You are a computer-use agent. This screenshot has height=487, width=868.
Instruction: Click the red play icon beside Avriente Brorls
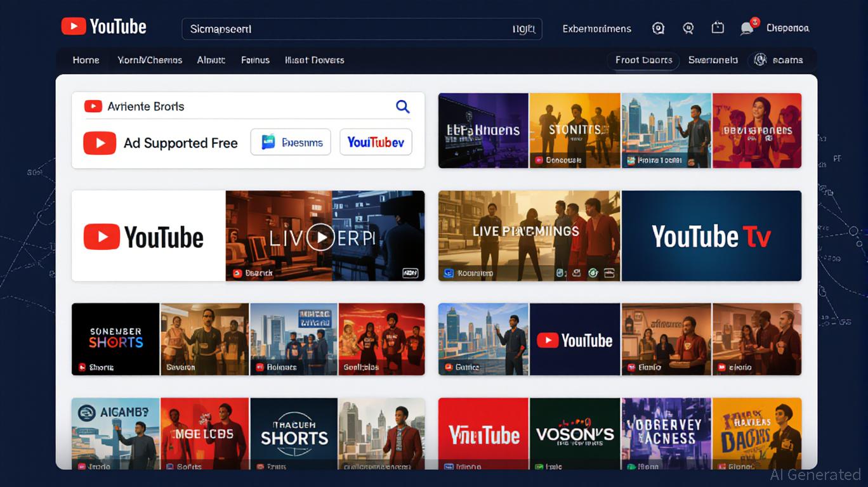pos(93,107)
